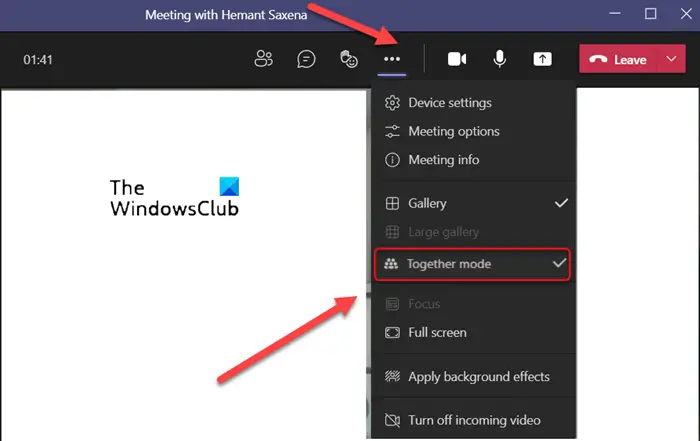Screen dimensions: 700x441
Task: Click the 01:41 meeting timer
Action: tap(38, 60)
